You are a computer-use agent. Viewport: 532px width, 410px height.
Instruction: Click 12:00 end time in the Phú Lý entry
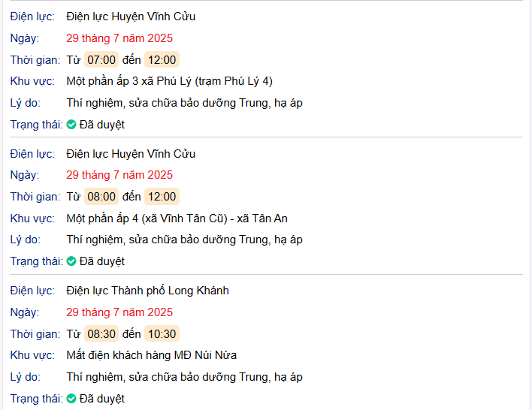click(162, 60)
